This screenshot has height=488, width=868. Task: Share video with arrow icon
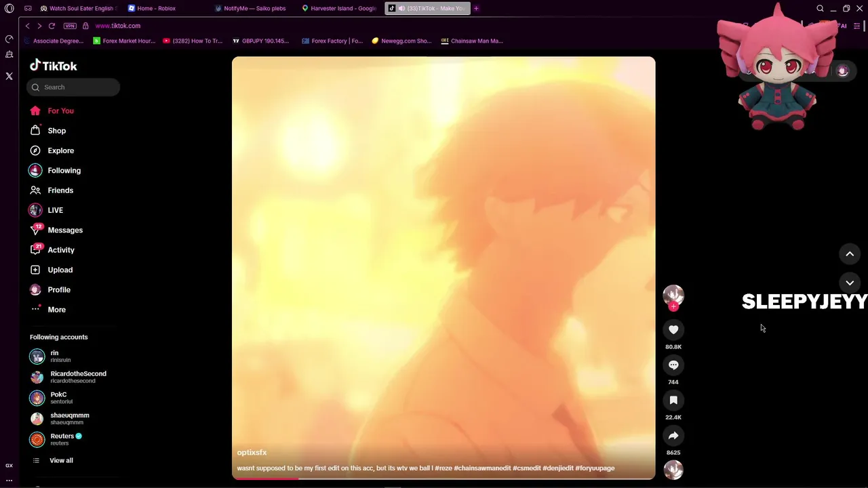tap(673, 435)
